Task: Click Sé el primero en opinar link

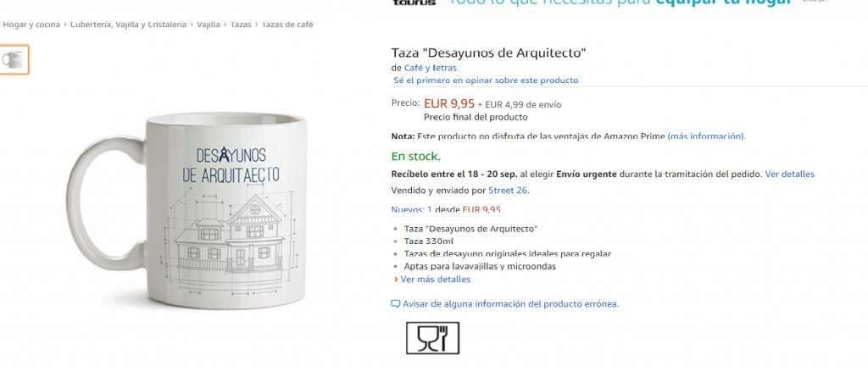Action: 486,80
